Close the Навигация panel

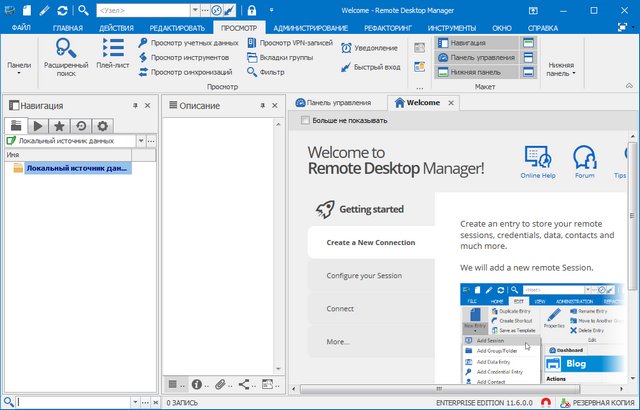pos(148,106)
